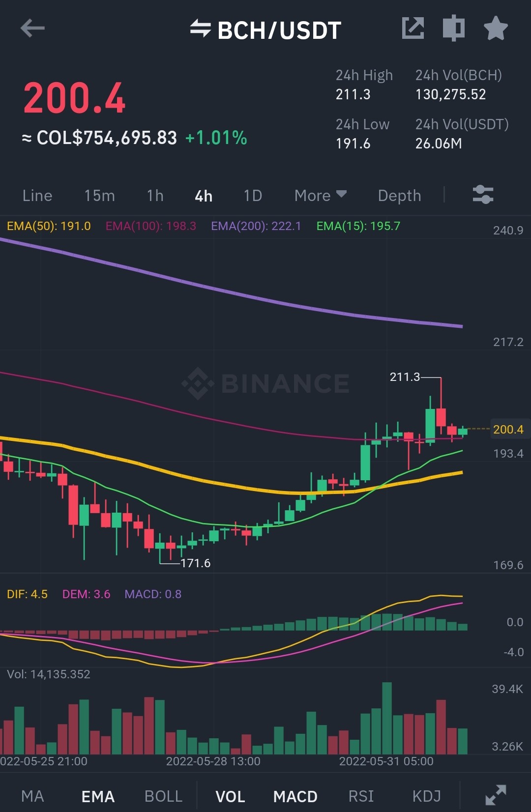Image resolution: width=531 pixels, height=812 pixels.
Task: Toggle the BOLL indicator
Action: (163, 796)
